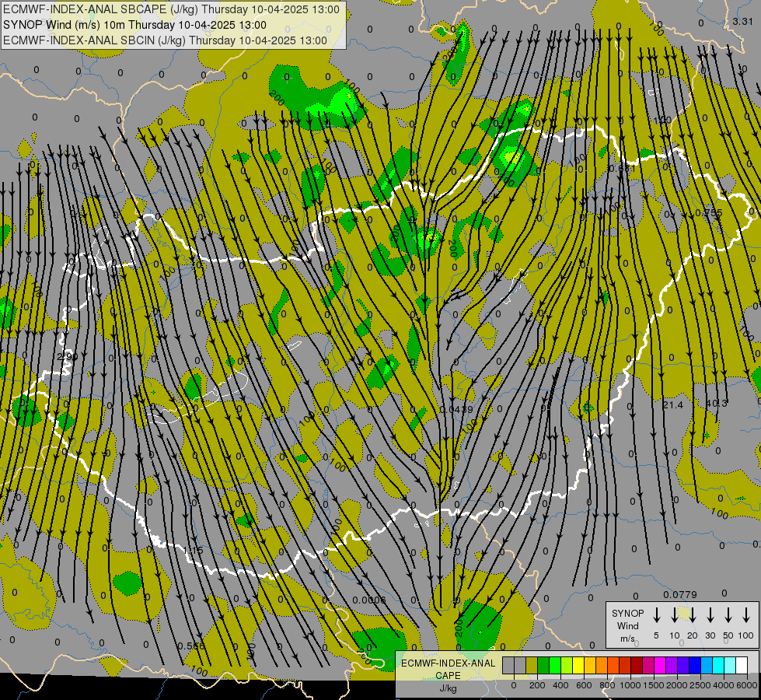Screen dimensions: 761x700
Task: Click the ECMWF-INDEX-ANAL SBCAPE title line
Action: click(x=171, y=9)
